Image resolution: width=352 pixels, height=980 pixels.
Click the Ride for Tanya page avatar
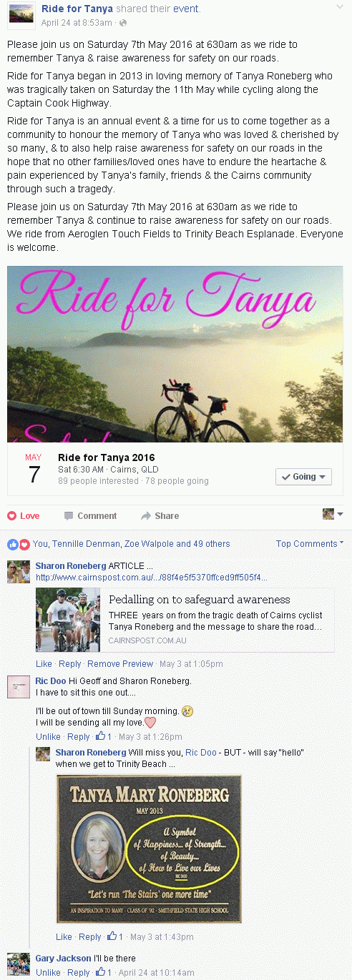coord(21,15)
